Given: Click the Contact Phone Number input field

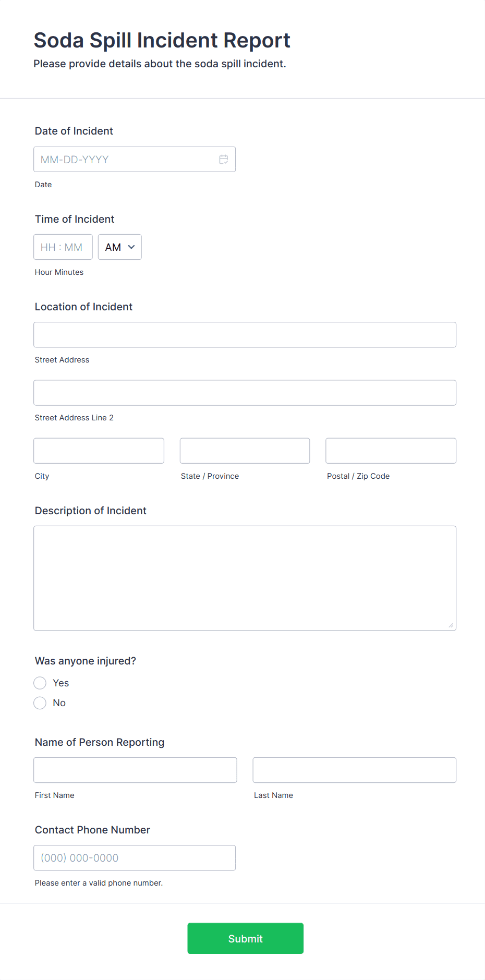Looking at the screenshot, I should [x=135, y=857].
